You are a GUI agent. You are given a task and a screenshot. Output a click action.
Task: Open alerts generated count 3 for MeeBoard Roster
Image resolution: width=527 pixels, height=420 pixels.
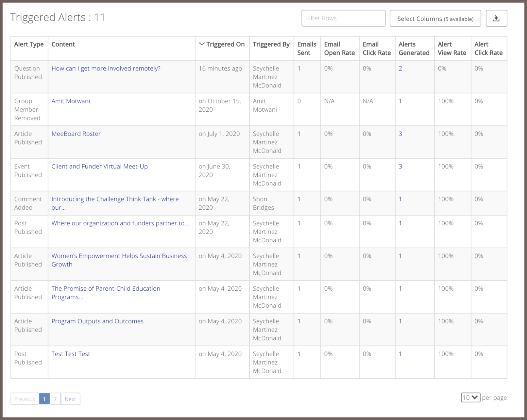(400, 134)
